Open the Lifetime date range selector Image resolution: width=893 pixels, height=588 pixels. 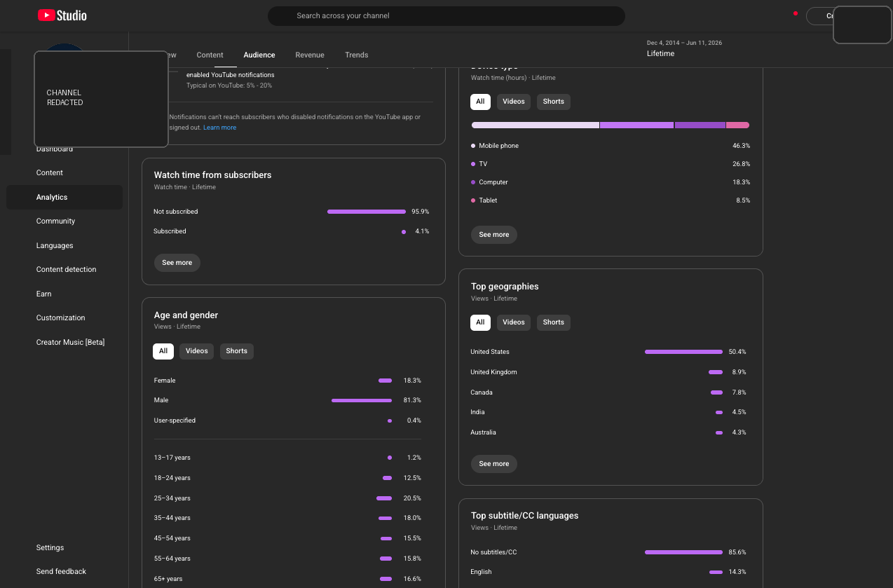[684, 48]
